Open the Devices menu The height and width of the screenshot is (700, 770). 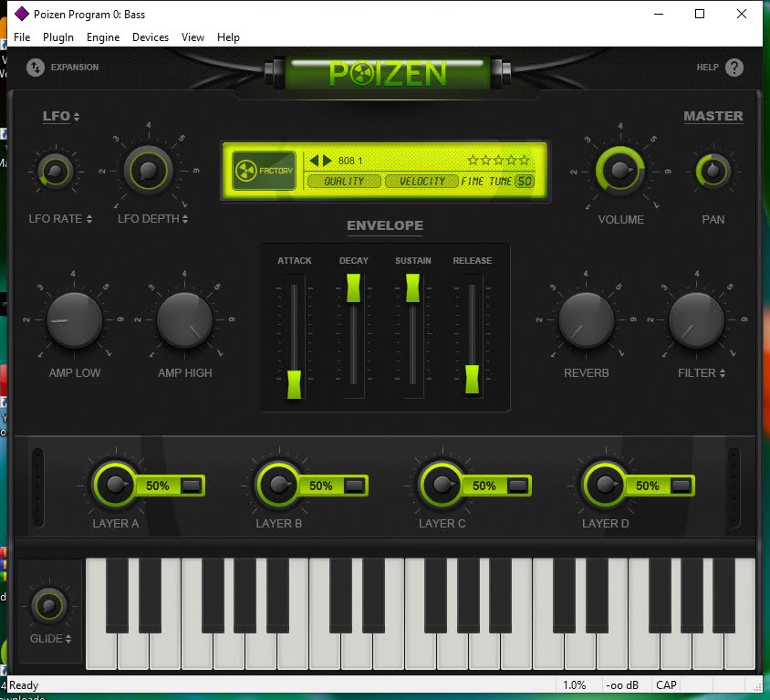pyautogui.click(x=151, y=37)
